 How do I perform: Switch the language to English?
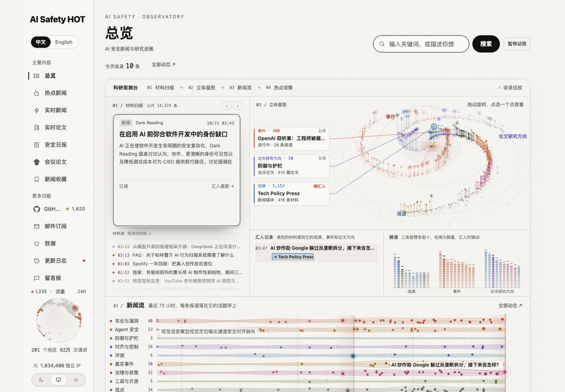tap(64, 42)
